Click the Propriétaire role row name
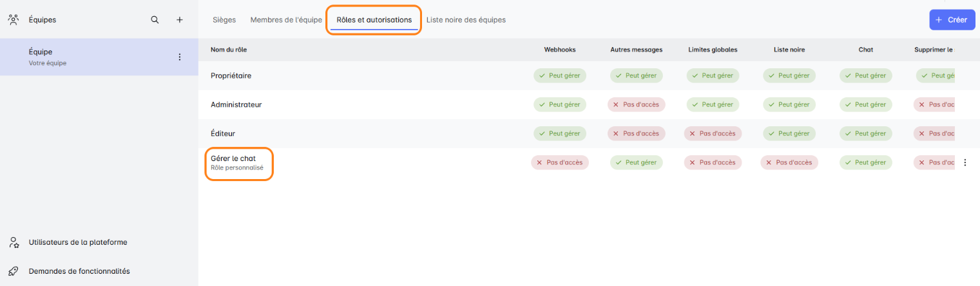Viewport: 980px width, 286px height. pyautogui.click(x=231, y=75)
